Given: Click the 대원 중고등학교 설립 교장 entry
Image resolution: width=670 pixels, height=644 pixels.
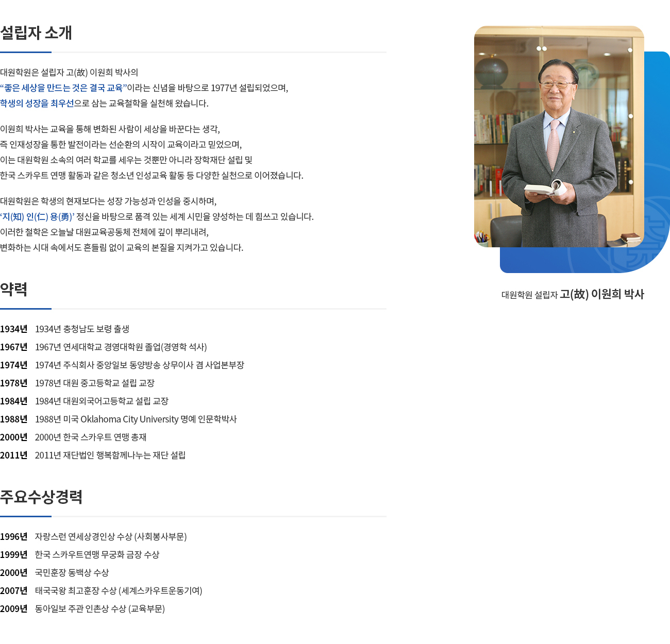Looking at the screenshot, I should [95, 383].
